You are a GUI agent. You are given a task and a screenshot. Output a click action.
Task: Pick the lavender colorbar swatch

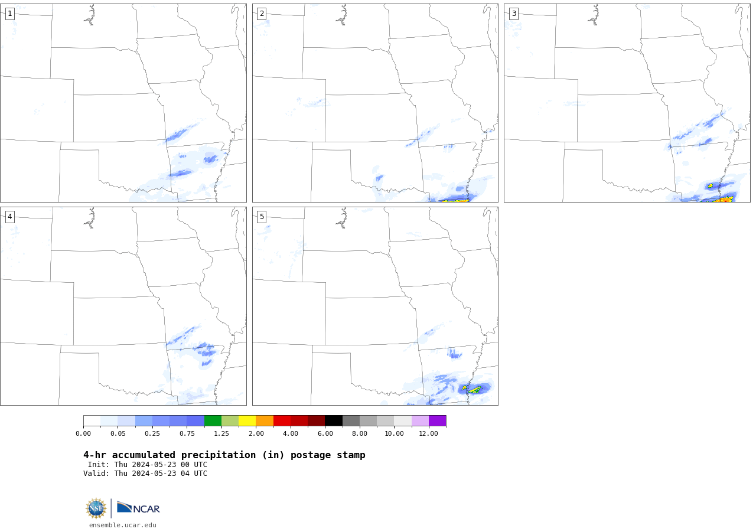[420, 421]
